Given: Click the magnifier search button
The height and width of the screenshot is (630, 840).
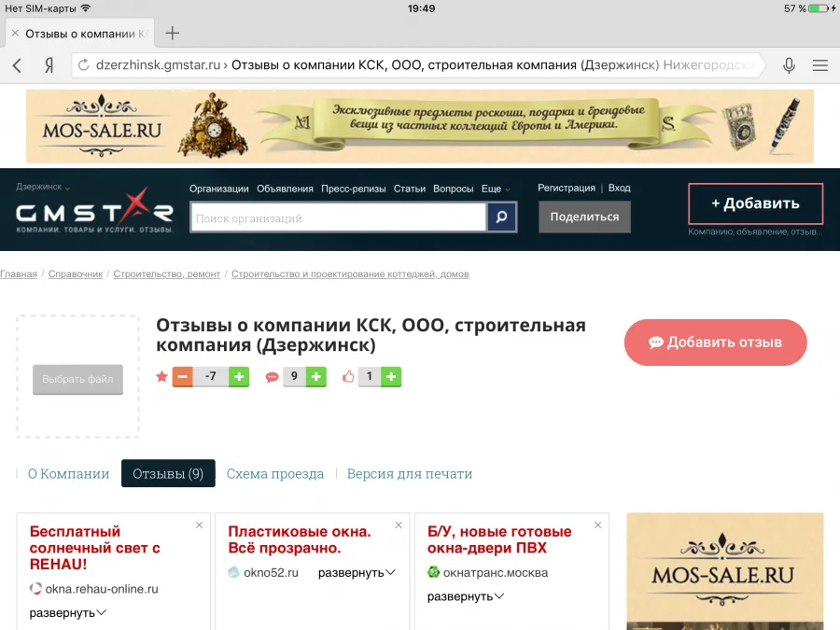Looking at the screenshot, I should (x=501, y=217).
